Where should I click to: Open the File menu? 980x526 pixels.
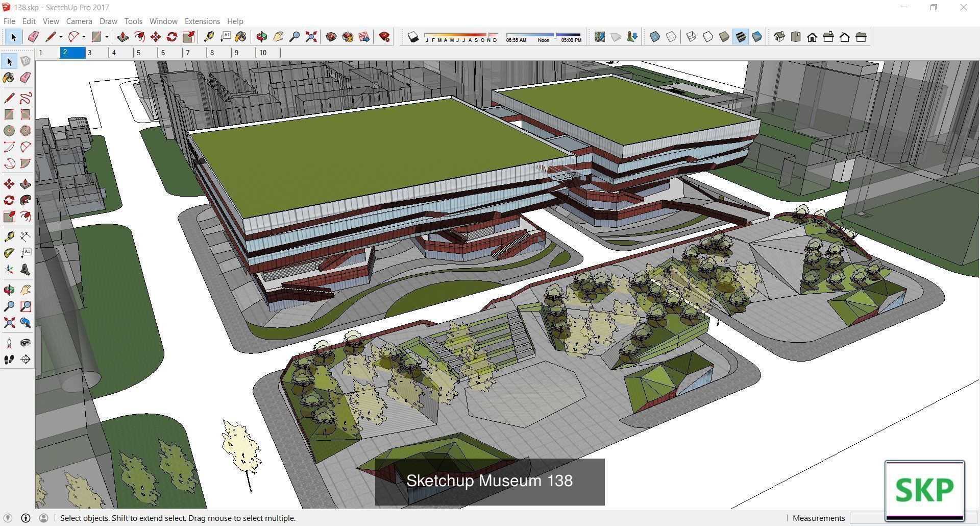pyautogui.click(x=9, y=21)
